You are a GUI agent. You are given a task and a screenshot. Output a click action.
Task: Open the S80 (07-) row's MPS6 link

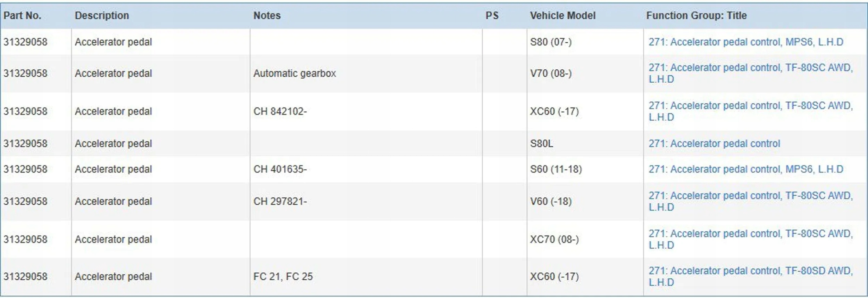coord(745,42)
